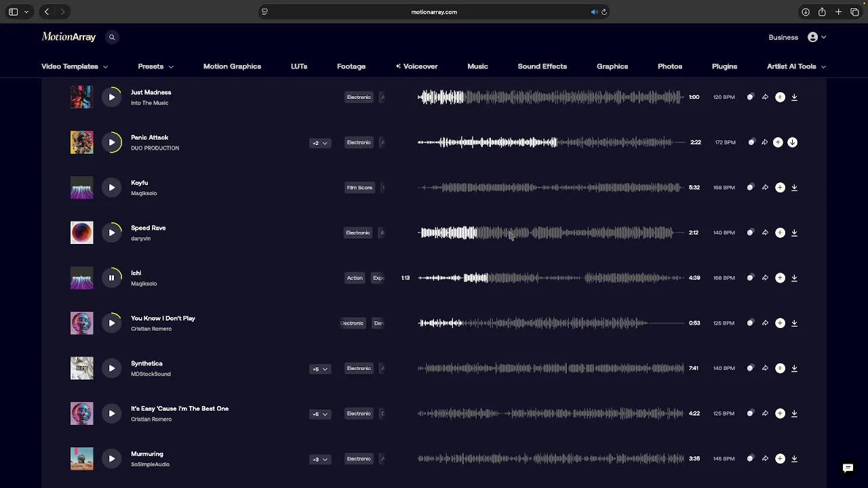This screenshot has width=868, height=488.
Task: Open a new Safari tab
Action: 838,12
